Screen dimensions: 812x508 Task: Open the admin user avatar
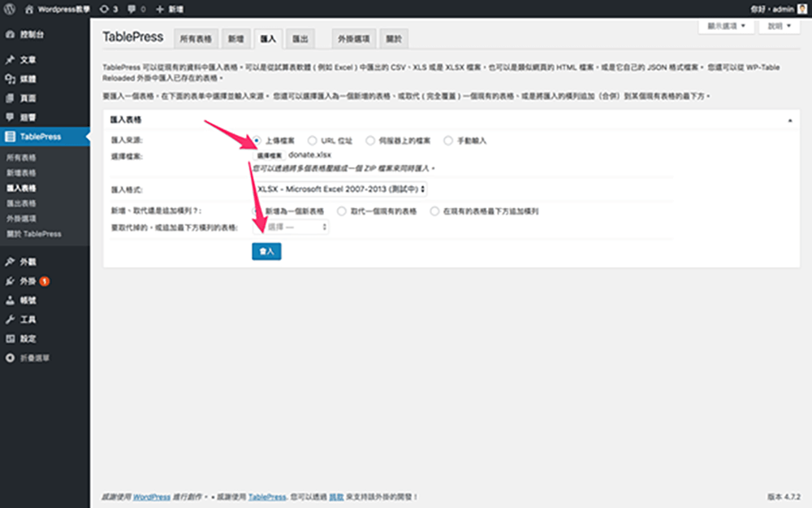pos(801,9)
